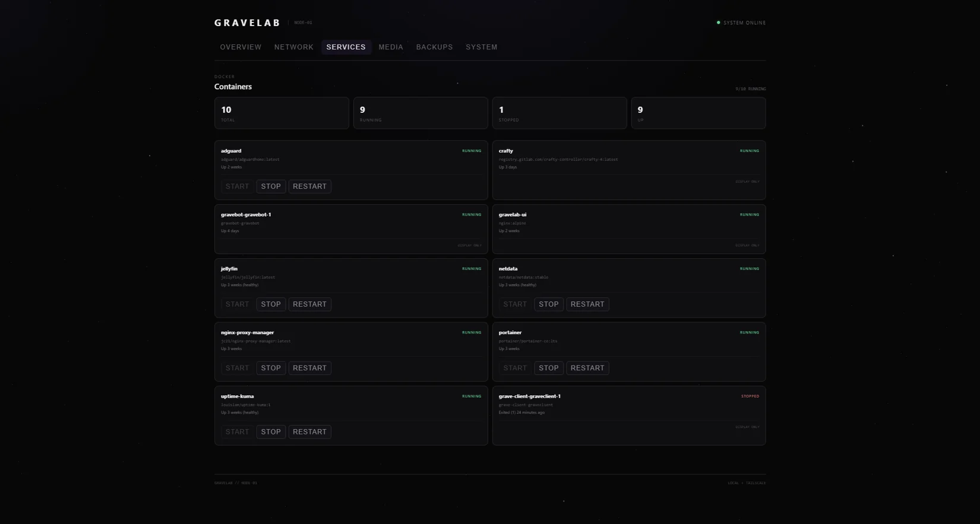
Task: Restart the nginx-proxy-manager container
Action: tap(310, 368)
